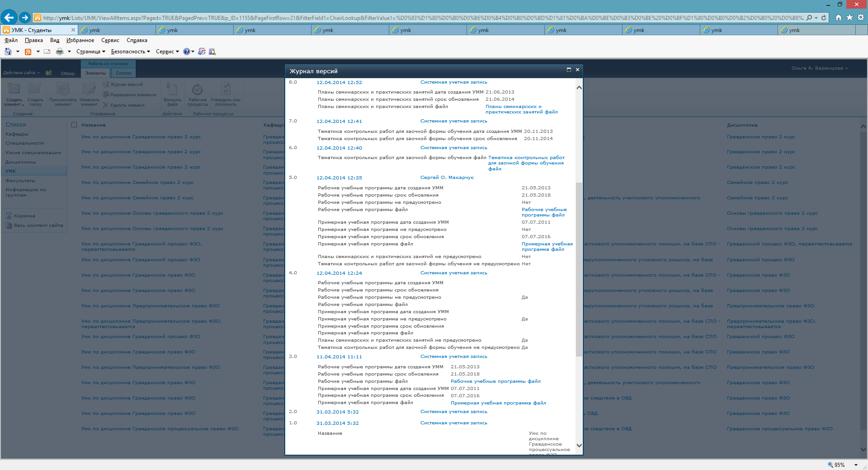Open the Правка menu
This screenshot has height=470, width=868.
coord(34,40)
